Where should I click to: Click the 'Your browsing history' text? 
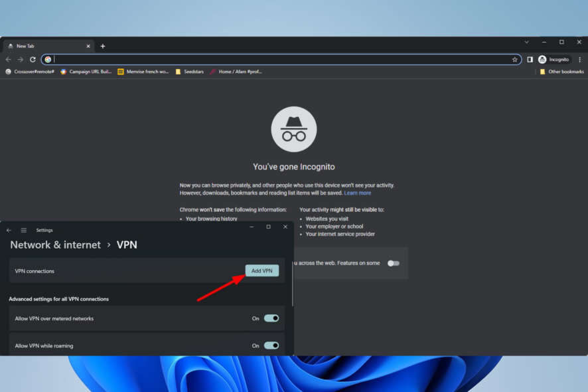[212, 219]
